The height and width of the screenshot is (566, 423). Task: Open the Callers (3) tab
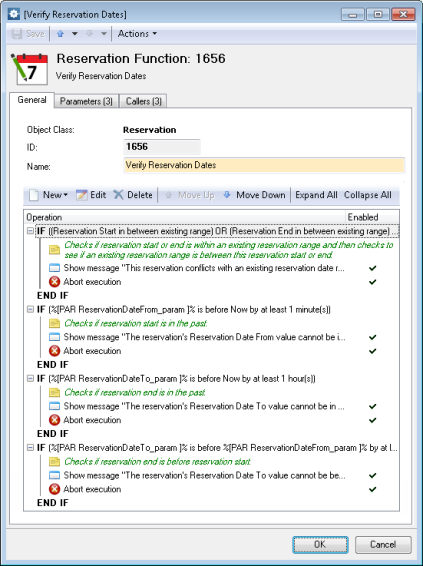click(x=143, y=101)
